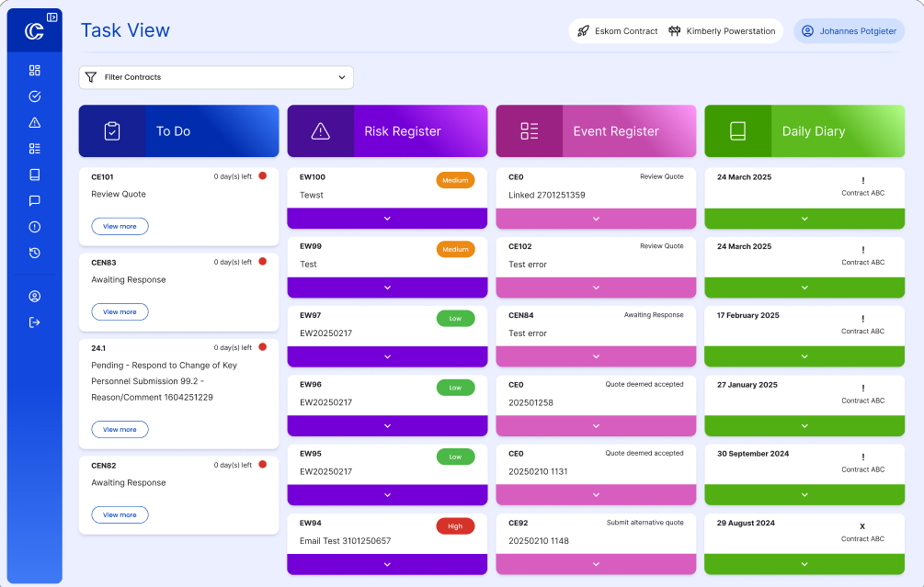This screenshot has width=924, height=587.
Task: Click the X mark on 29 August 2024 diary
Action: click(x=862, y=526)
